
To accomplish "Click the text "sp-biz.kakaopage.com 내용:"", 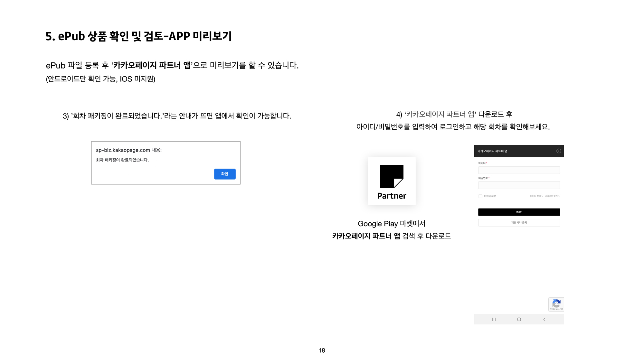I will tap(129, 150).
